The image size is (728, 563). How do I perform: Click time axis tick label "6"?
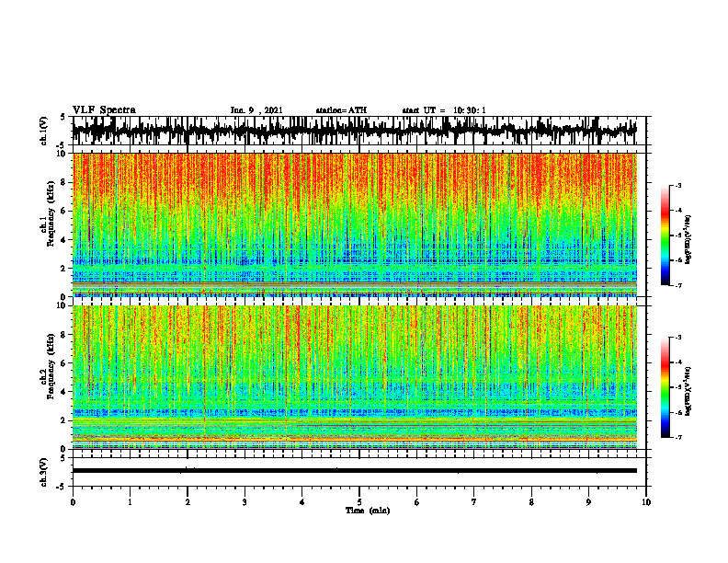click(x=417, y=502)
